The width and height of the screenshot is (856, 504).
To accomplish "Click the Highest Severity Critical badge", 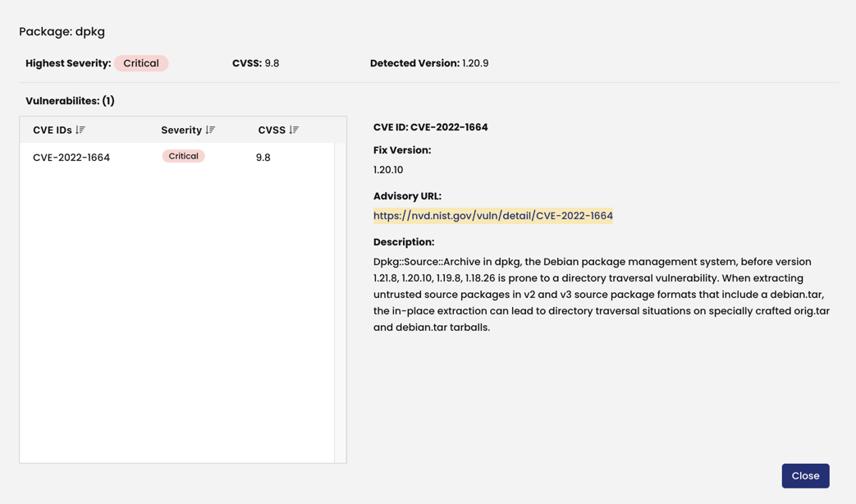I will [141, 63].
